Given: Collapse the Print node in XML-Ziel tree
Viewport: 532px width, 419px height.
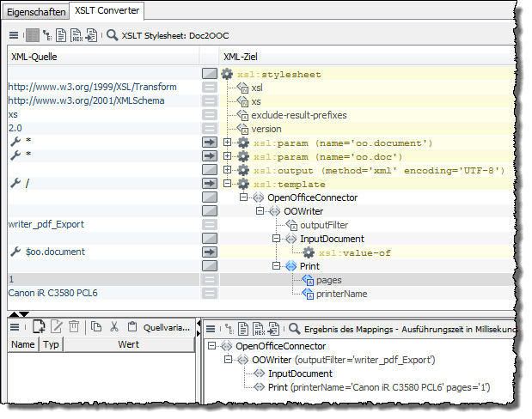Looking at the screenshot, I should (278, 266).
